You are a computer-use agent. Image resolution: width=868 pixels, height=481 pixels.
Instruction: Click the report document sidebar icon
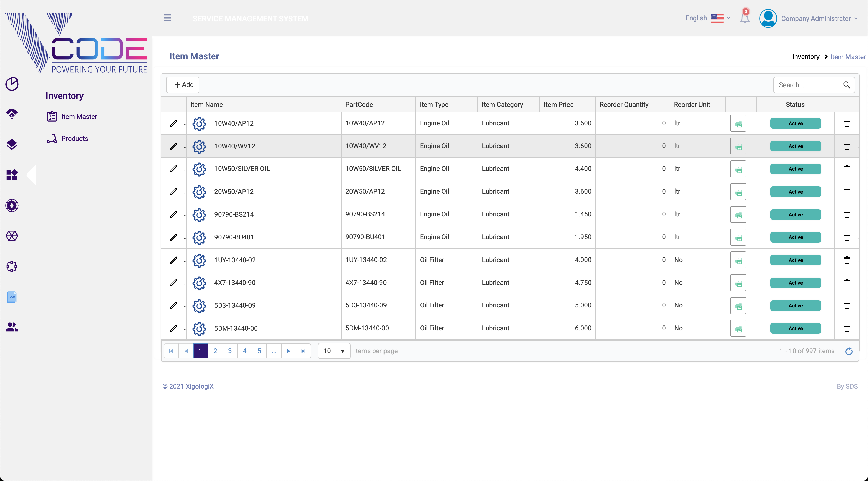[x=12, y=297]
